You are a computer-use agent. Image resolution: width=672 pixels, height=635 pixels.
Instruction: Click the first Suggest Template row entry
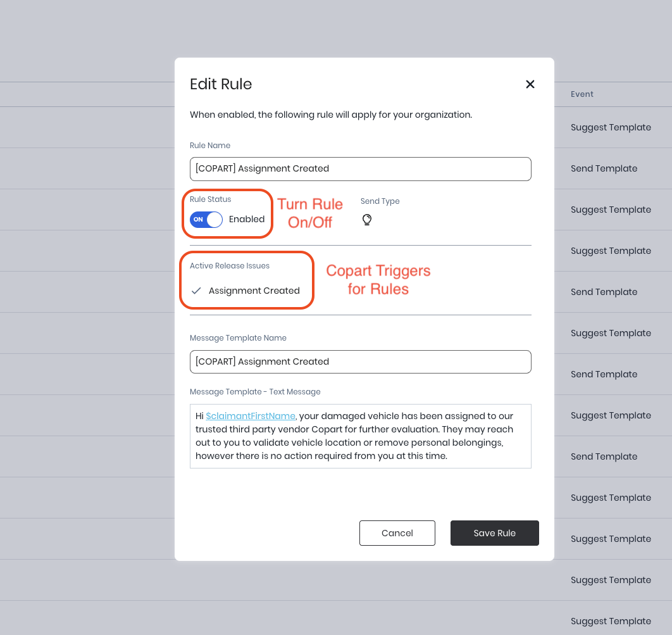coord(611,127)
